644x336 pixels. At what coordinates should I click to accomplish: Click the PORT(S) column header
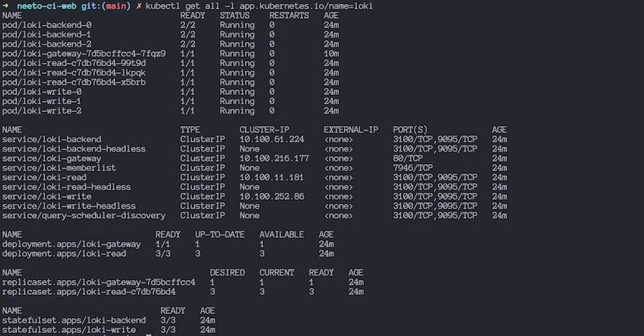tap(411, 130)
